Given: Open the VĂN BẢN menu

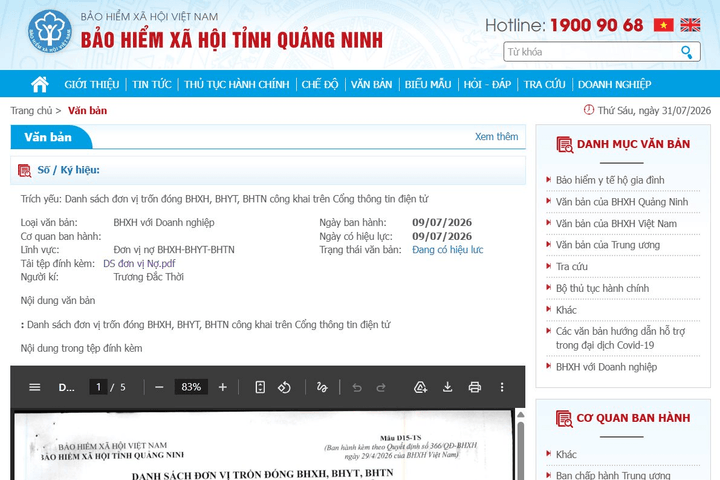Looking at the screenshot, I should tap(371, 85).
